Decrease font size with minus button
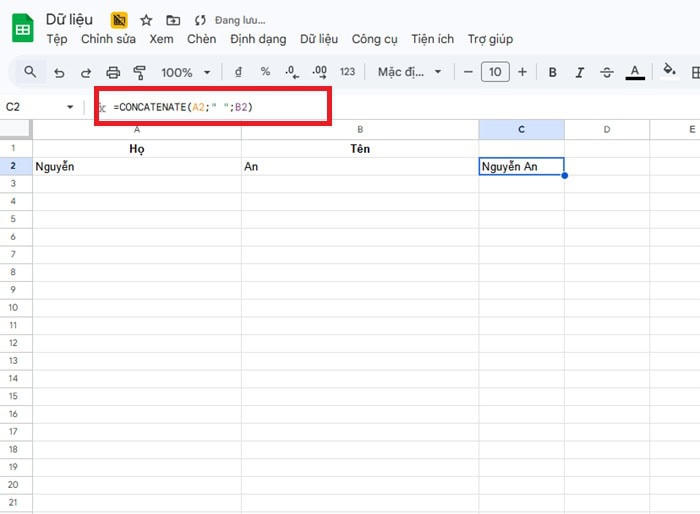This screenshot has width=700, height=514. [x=467, y=72]
